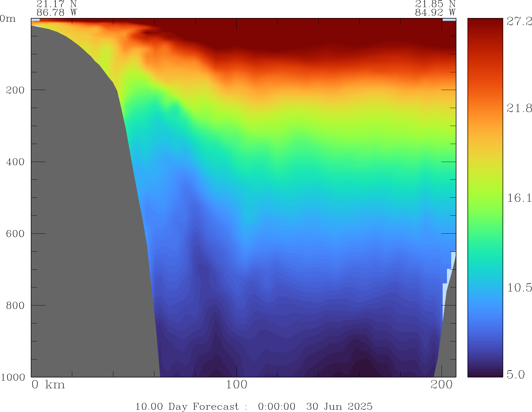Select the 1000 depth axis label
Viewport: 532px width, 412px height.
[13, 377]
